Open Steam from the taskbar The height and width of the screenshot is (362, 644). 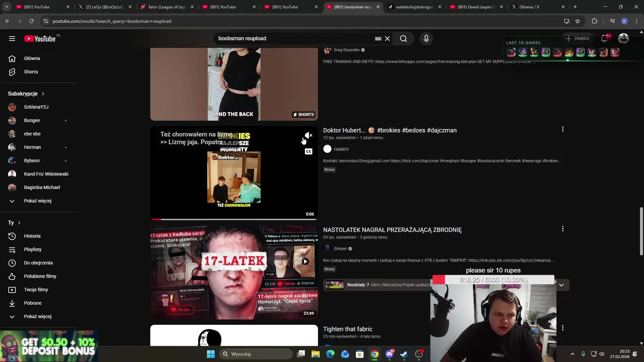(404, 354)
